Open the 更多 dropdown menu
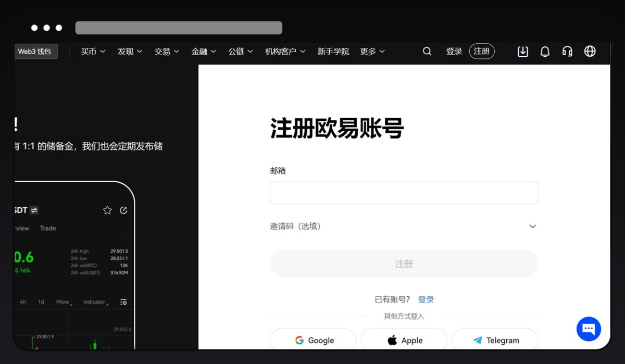 pyautogui.click(x=372, y=52)
